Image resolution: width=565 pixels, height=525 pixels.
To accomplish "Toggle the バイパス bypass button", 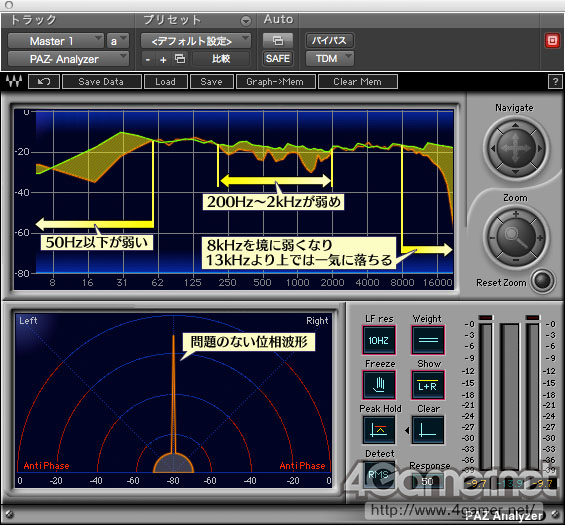I will pos(329,40).
